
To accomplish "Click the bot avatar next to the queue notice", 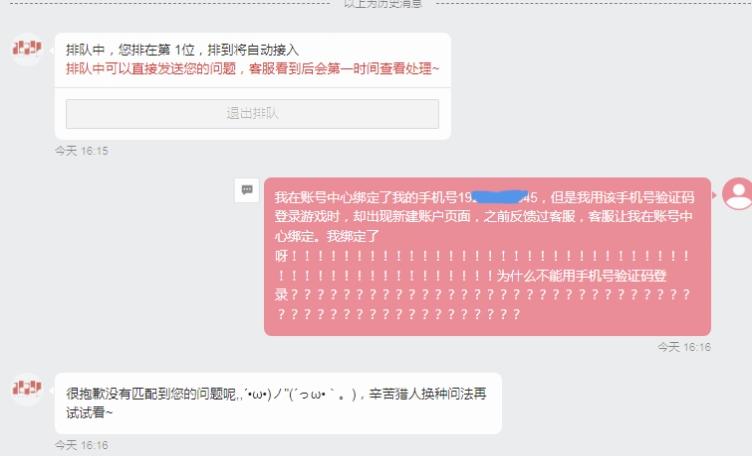I will pos(27,48).
